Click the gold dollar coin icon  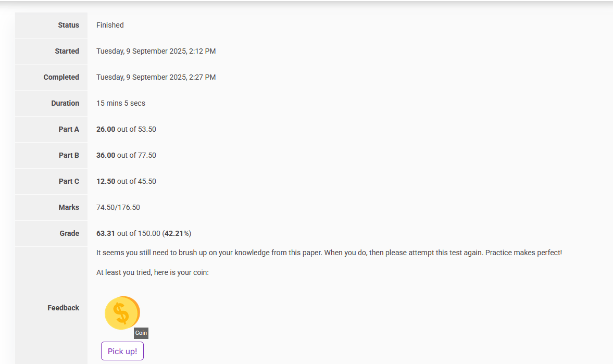[x=122, y=313]
